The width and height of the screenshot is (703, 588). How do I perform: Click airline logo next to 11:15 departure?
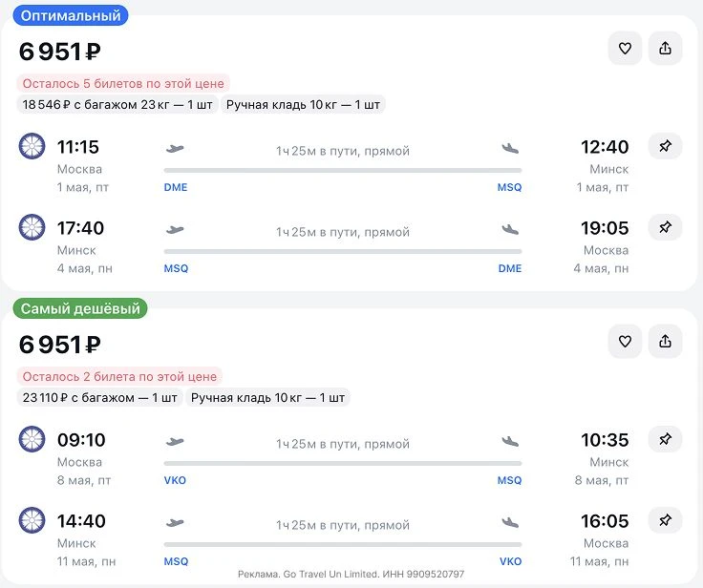tap(32, 146)
